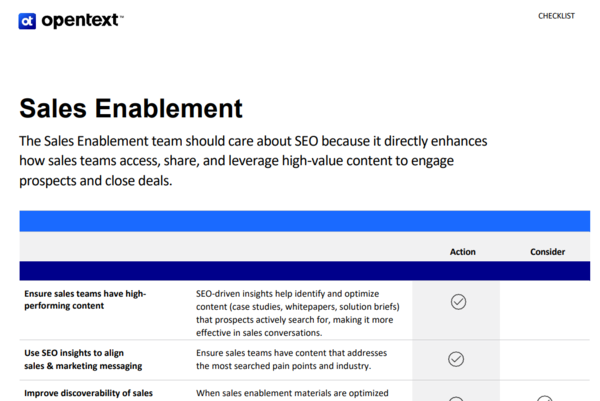600x401 pixels.
Task: Click 'Ensure sales teams have high-performing content' title
Action: click(86, 300)
